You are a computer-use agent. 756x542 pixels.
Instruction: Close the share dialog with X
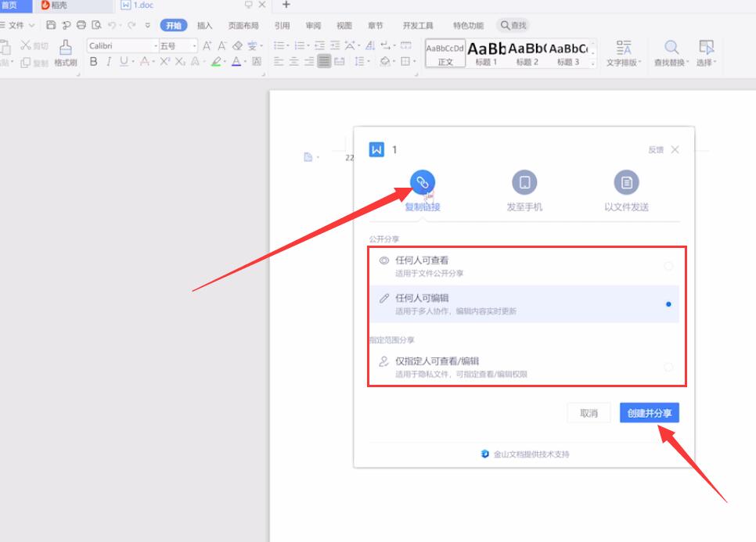(675, 149)
